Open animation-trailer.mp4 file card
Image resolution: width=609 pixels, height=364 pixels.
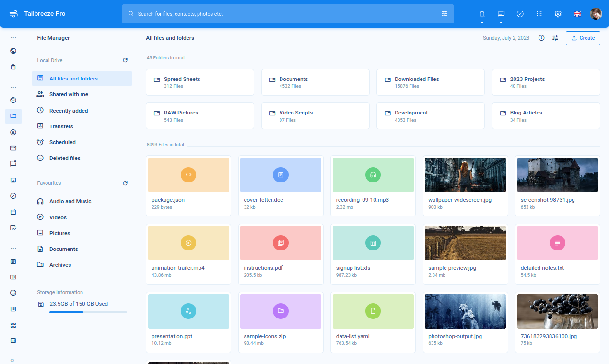[188, 254]
